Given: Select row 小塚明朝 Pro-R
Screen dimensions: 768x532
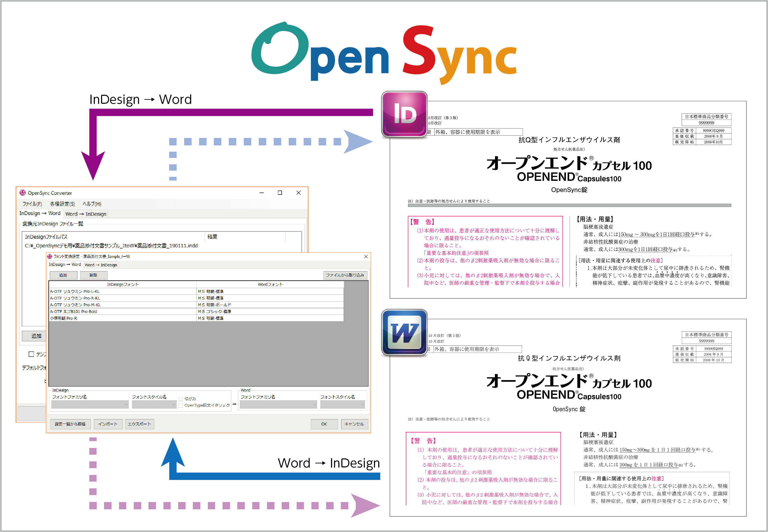Looking at the screenshot, I should [123, 318].
